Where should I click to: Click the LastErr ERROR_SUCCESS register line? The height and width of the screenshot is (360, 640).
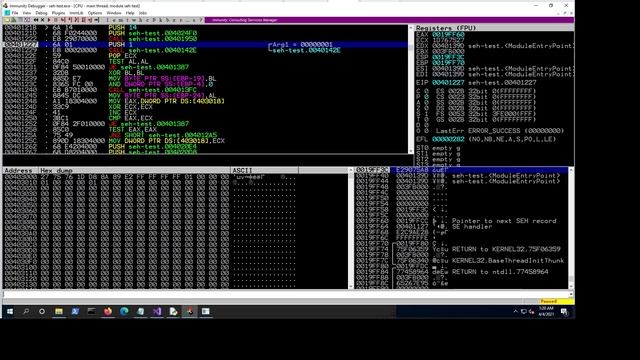tap(500, 131)
